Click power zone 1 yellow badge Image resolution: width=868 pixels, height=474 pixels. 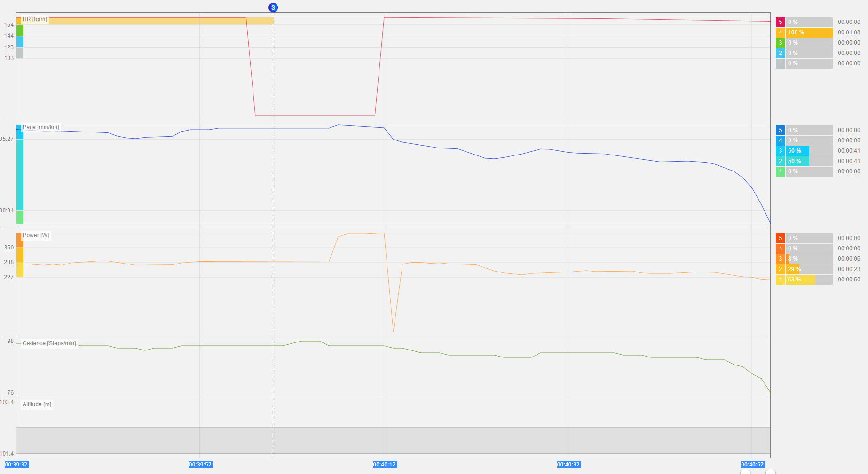(x=780, y=280)
